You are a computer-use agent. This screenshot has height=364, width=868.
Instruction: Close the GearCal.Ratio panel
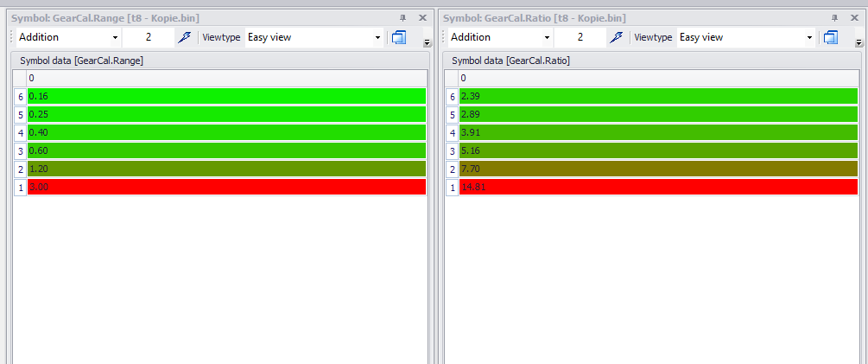click(x=854, y=18)
